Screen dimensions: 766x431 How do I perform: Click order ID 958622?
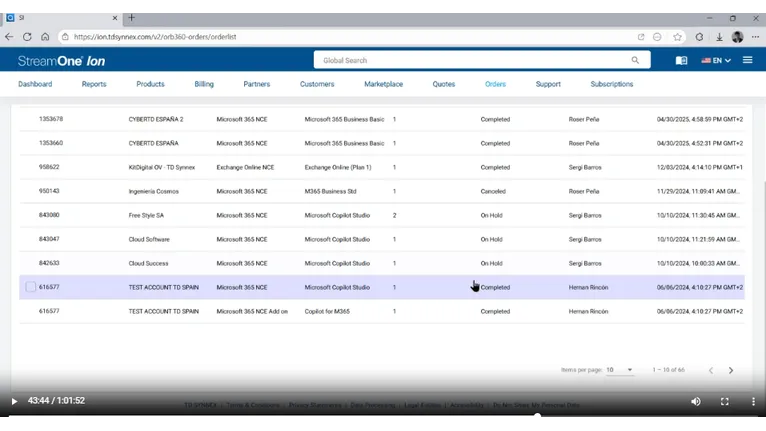pos(49,167)
